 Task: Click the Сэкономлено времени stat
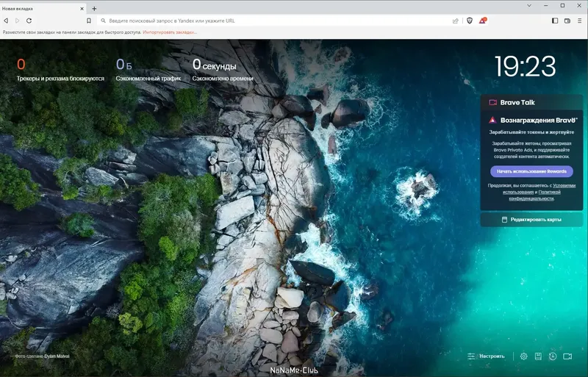223,70
